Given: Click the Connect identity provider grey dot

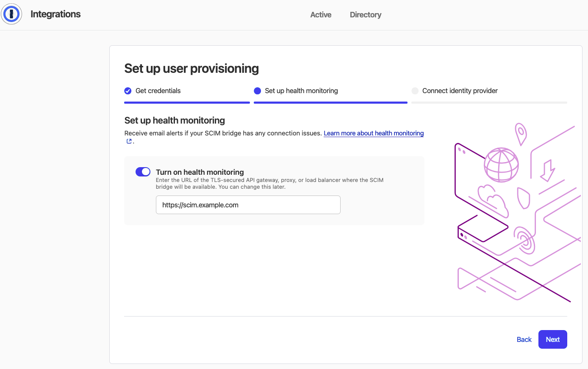Looking at the screenshot, I should [x=415, y=91].
